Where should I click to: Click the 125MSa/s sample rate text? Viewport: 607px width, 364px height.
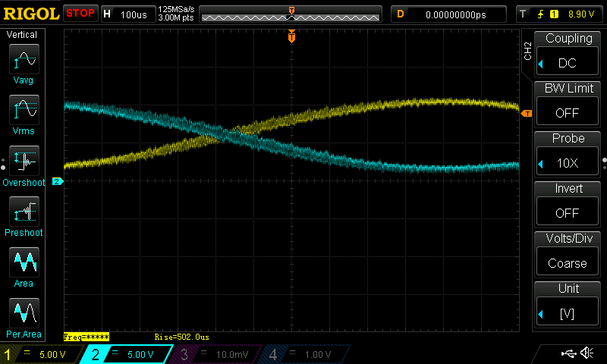tap(176, 9)
